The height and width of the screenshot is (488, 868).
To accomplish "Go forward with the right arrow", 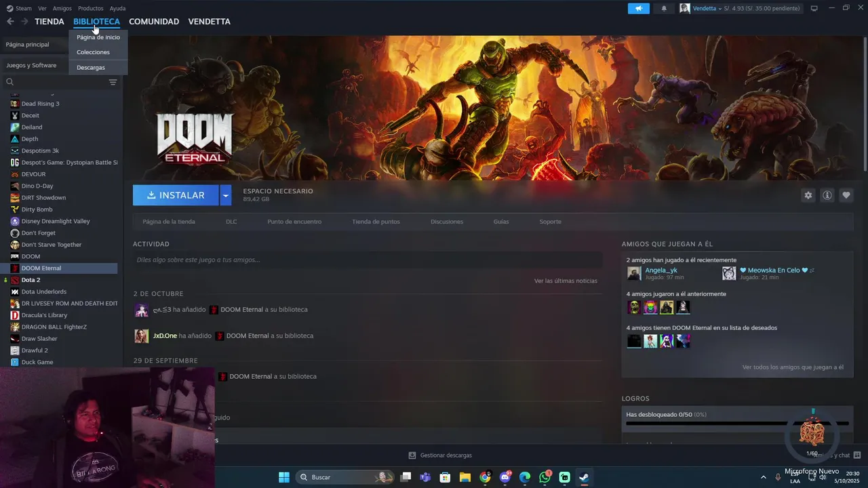I will click(x=24, y=22).
